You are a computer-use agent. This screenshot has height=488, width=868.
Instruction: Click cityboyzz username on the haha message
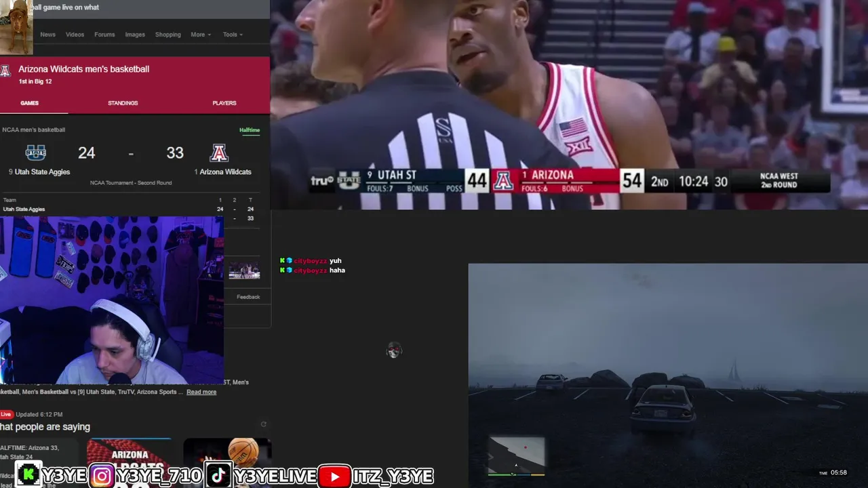[x=310, y=270]
